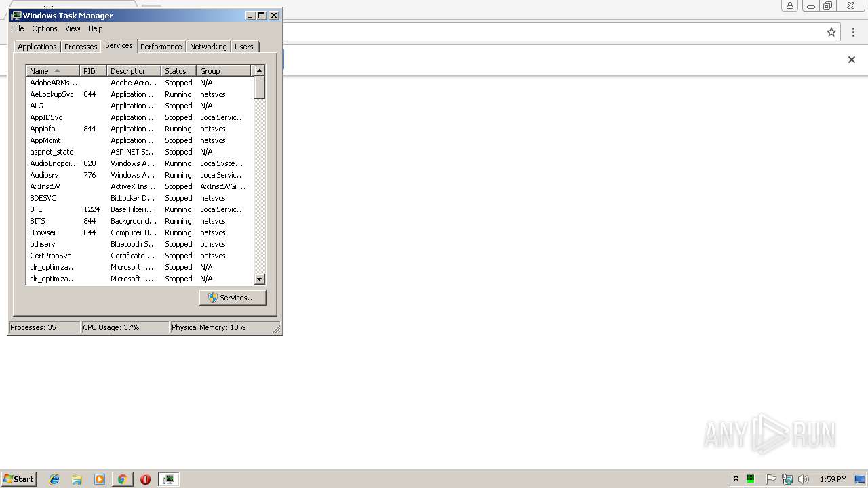
Task: Open Chrome's three-dot menu
Action: pyautogui.click(x=853, y=32)
